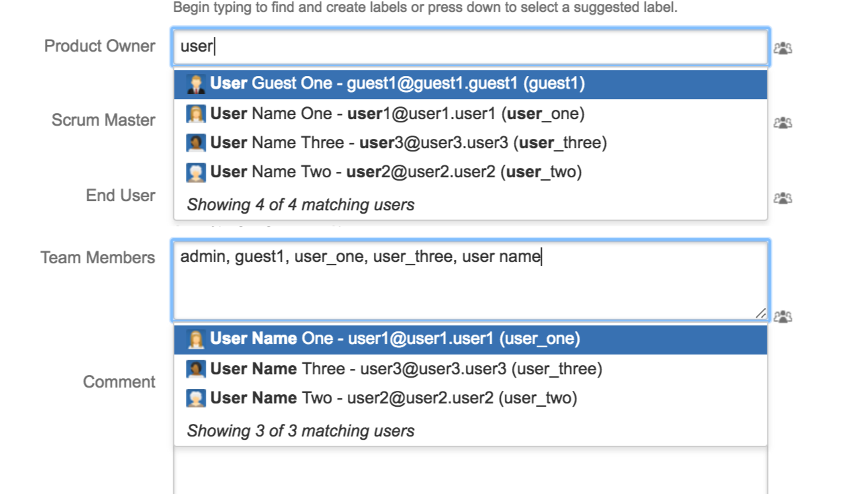Choose user1@user1.user1 entry in Product Owner list
868x494 pixels.
pos(397,114)
